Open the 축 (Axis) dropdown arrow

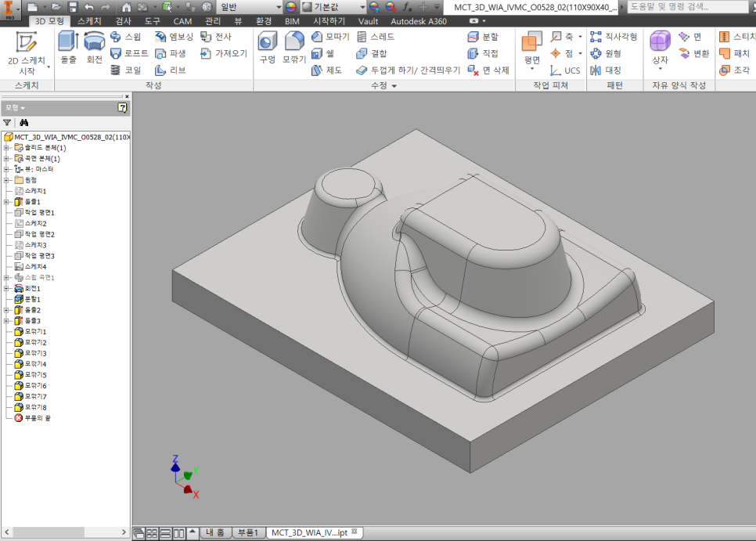tap(580, 37)
